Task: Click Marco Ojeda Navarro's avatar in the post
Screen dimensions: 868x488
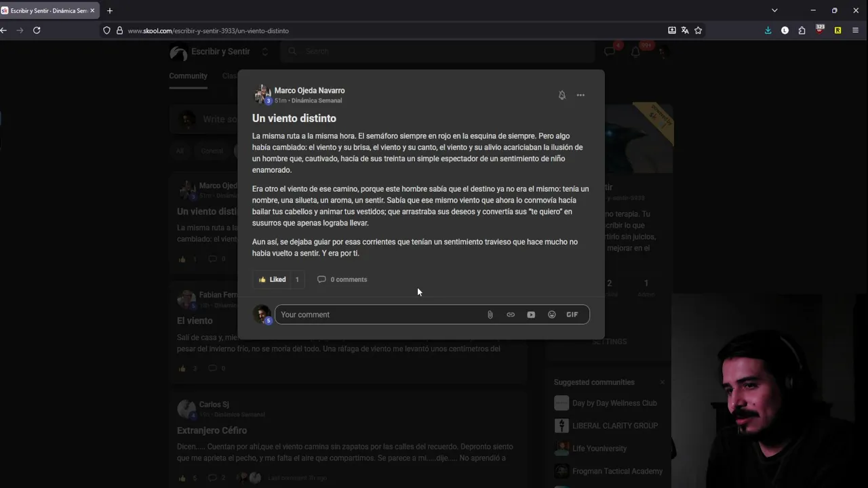Action: pos(262,94)
